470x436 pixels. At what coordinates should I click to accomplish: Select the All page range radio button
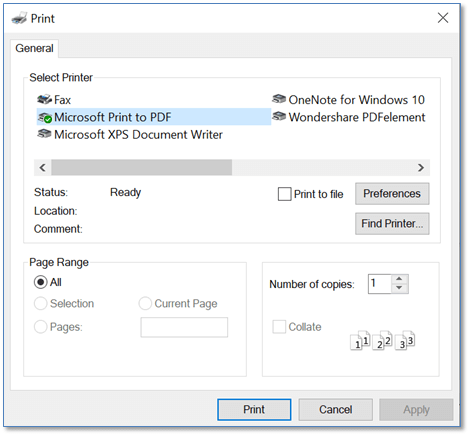click(x=40, y=282)
